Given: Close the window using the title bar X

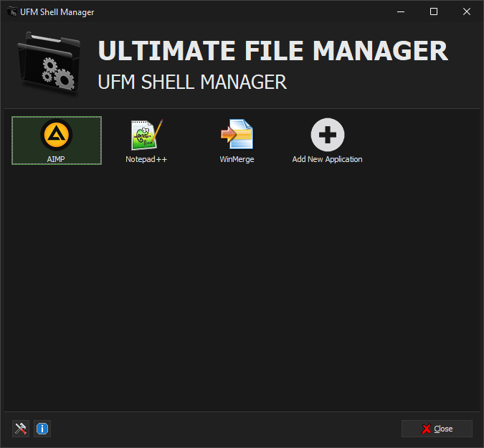Looking at the screenshot, I should tap(467, 11).
